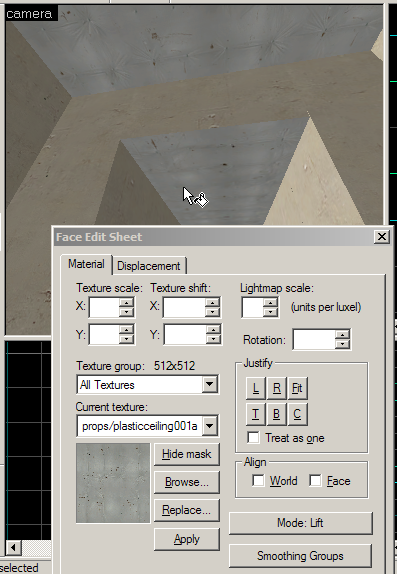Check the Face align option

[x=315, y=481]
